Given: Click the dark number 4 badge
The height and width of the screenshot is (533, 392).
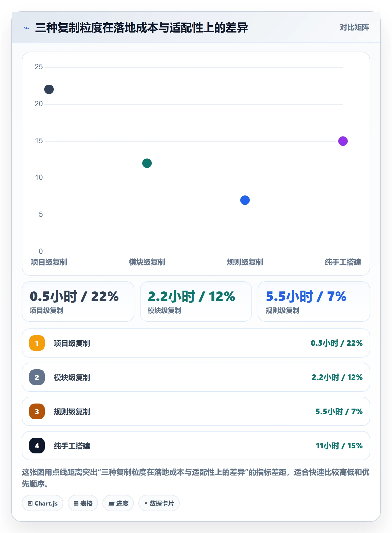Looking at the screenshot, I should [37, 446].
